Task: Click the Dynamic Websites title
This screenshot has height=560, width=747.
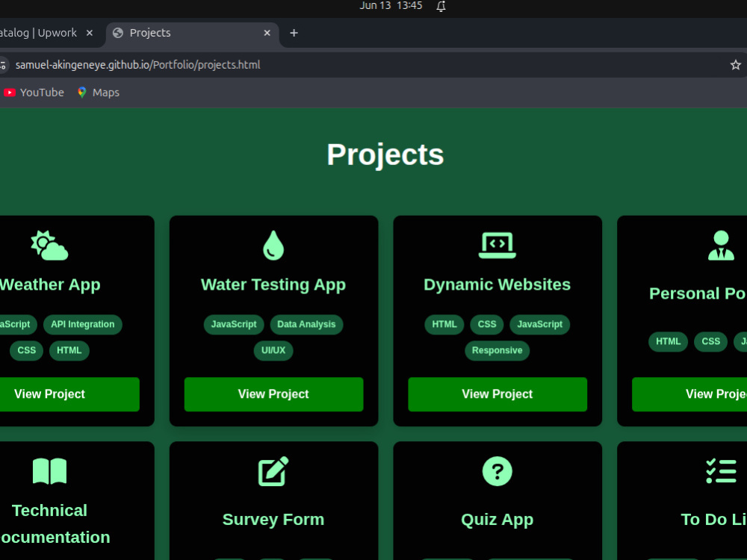Action: [498, 284]
